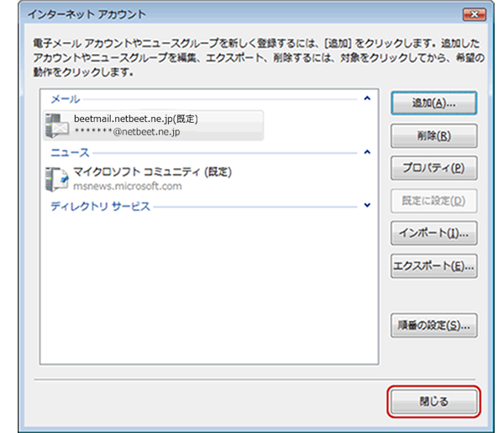
Task: Close the インターネット アカウント window with X
Action: point(474,14)
